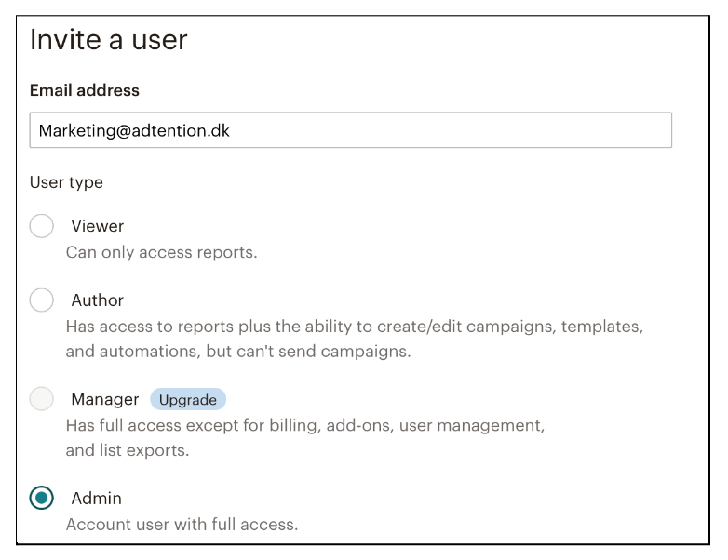
Task: Click the 'User type' section label
Action: [66, 182]
